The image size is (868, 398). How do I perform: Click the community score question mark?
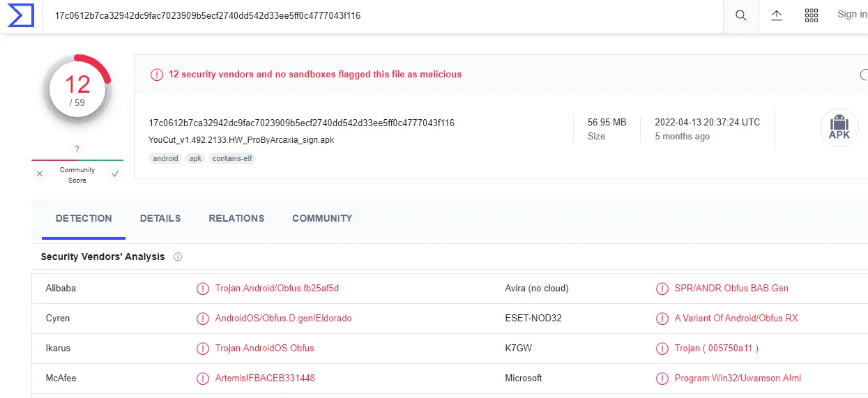click(77, 148)
